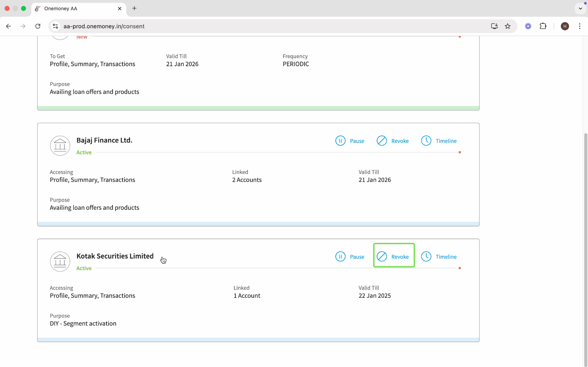The width and height of the screenshot is (588, 367).
Task: Expand the tab search dropdown
Action: [580, 9]
